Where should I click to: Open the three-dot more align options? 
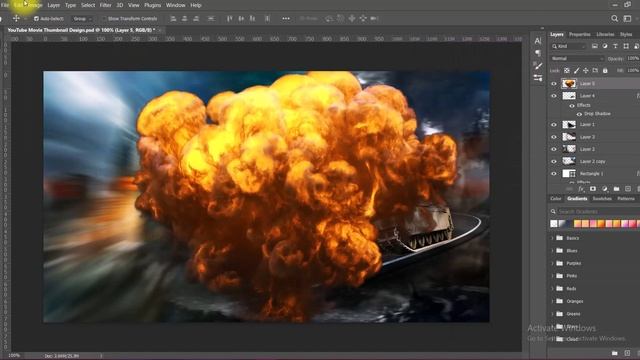(286, 18)
